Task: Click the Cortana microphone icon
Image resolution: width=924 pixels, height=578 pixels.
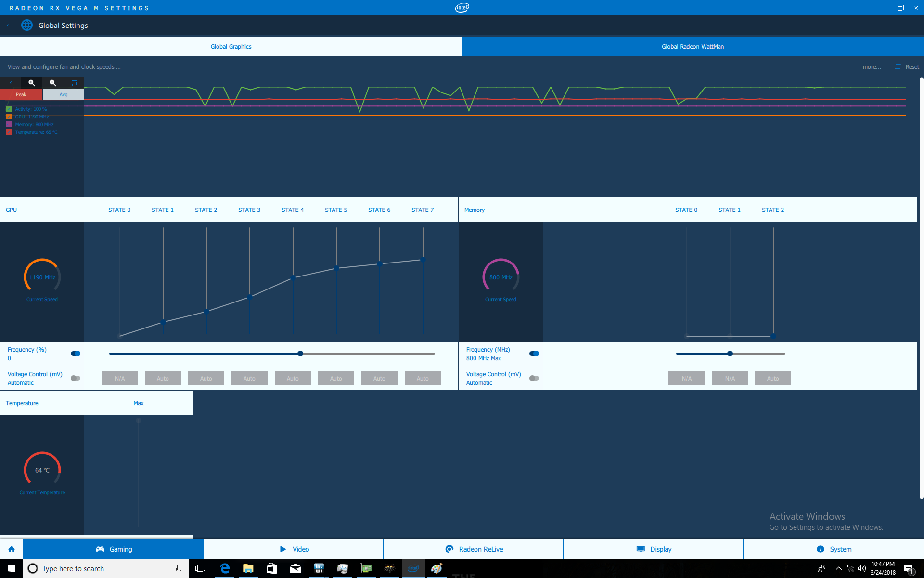Action: point(179,568)
